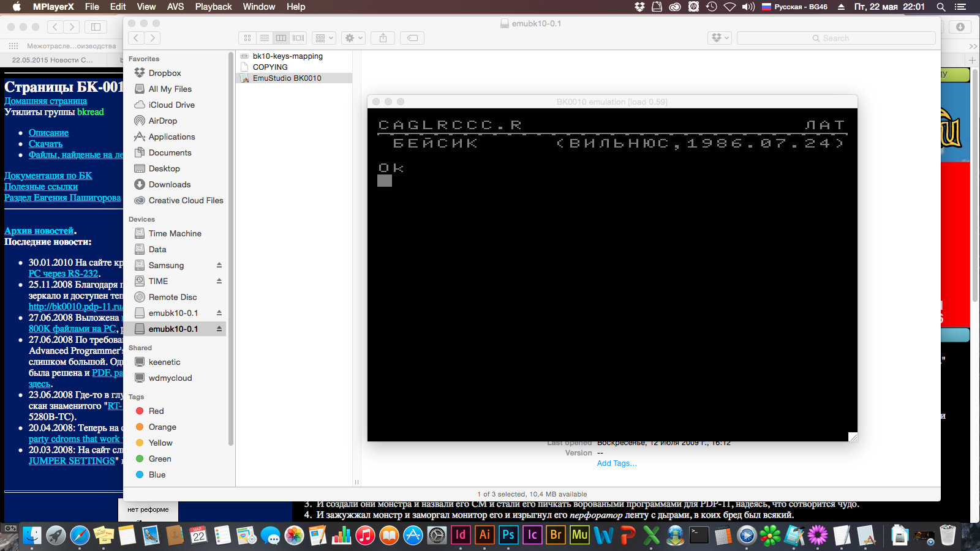Open System Preferences from the Dock
The height and width of the screenshot is (551, 980).
tap(437, 536)
